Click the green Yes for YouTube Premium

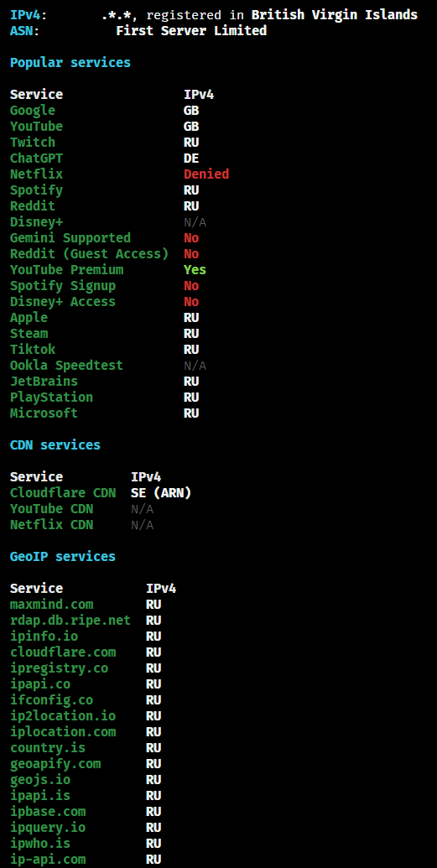[x=195, y=269]
